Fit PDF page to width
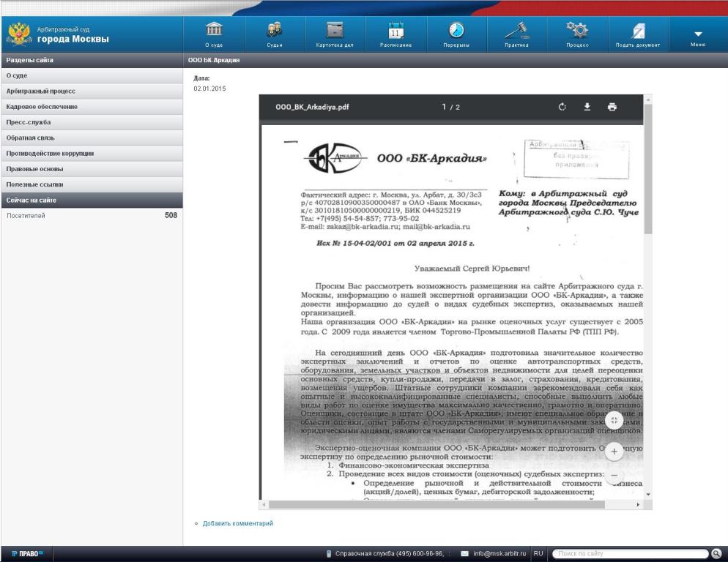 614,421
